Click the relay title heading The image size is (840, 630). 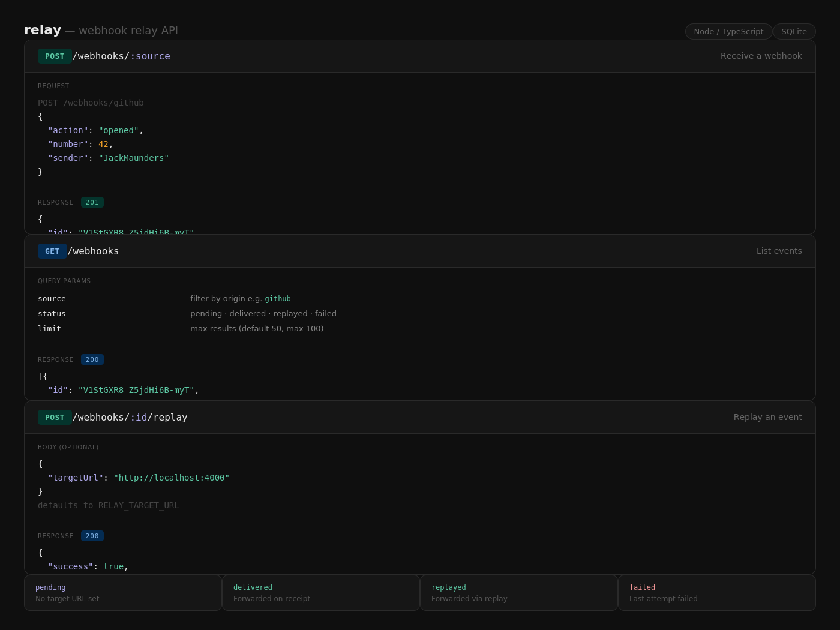43,30
